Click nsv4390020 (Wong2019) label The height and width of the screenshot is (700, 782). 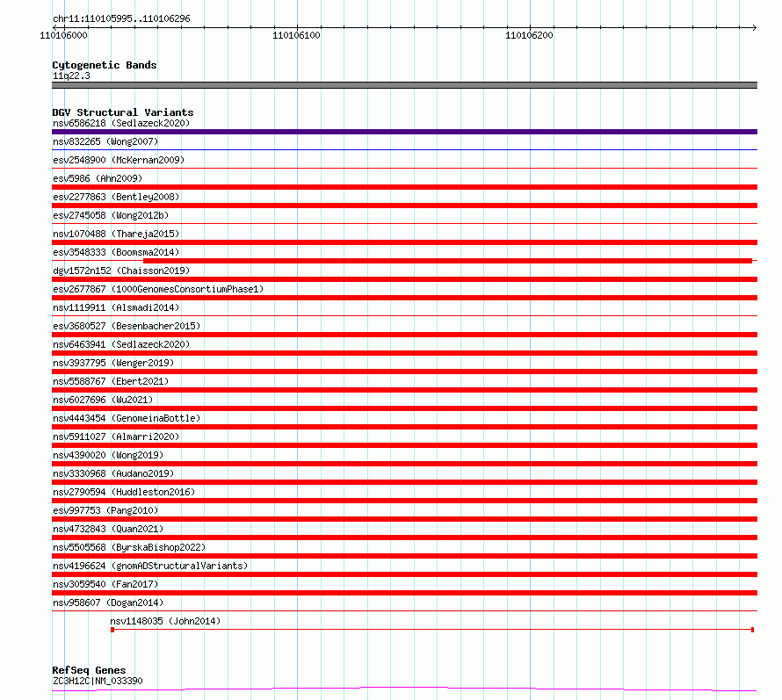(x=108, y=455)
